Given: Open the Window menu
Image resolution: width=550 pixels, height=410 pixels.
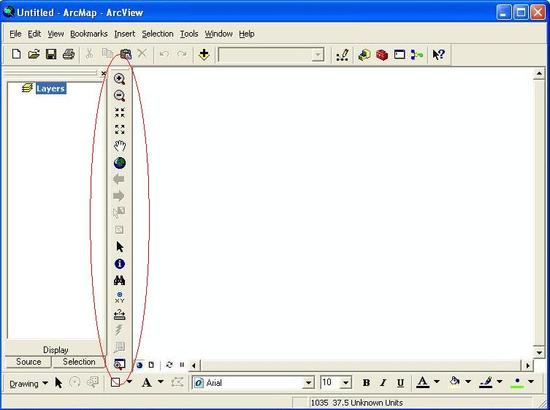Looking at the screenshot, I should click(219, 34).
